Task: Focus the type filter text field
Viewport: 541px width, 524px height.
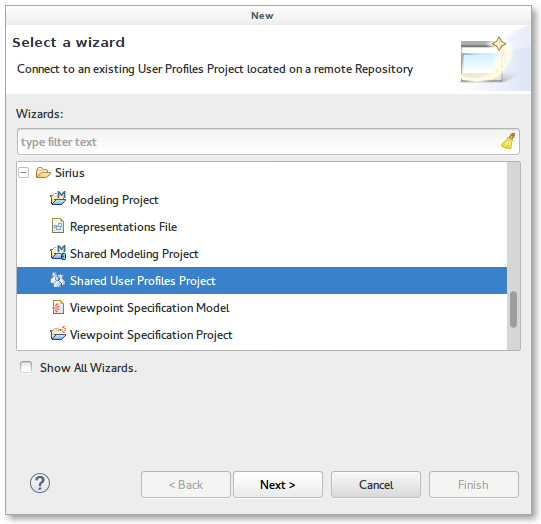Action: [x=268, y=141]
